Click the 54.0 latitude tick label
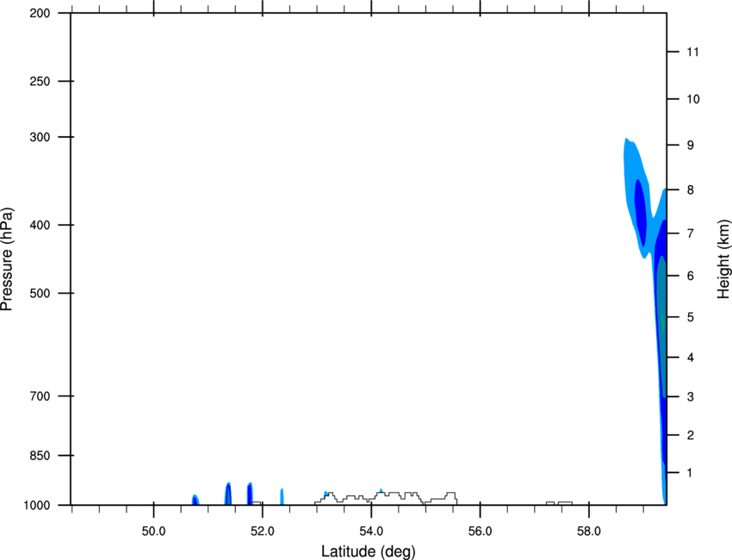 [372, 532]
